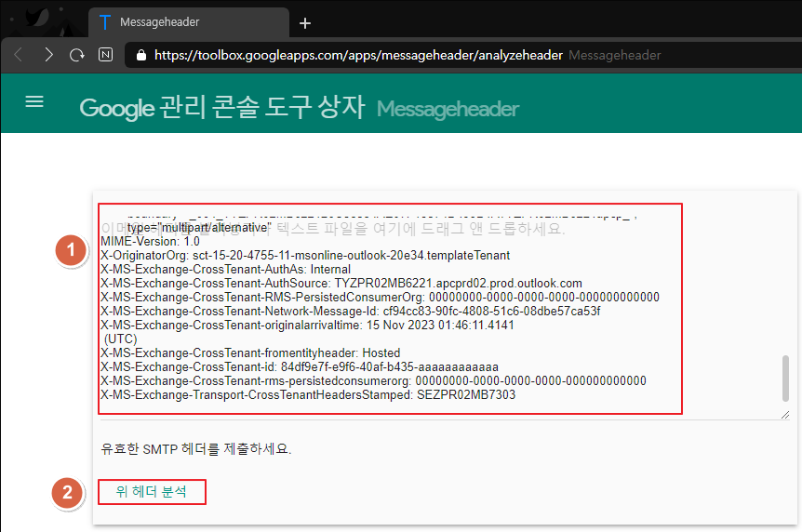
Task: Click the CrossTenant-id header line
Action: click(x=300, y=367)
